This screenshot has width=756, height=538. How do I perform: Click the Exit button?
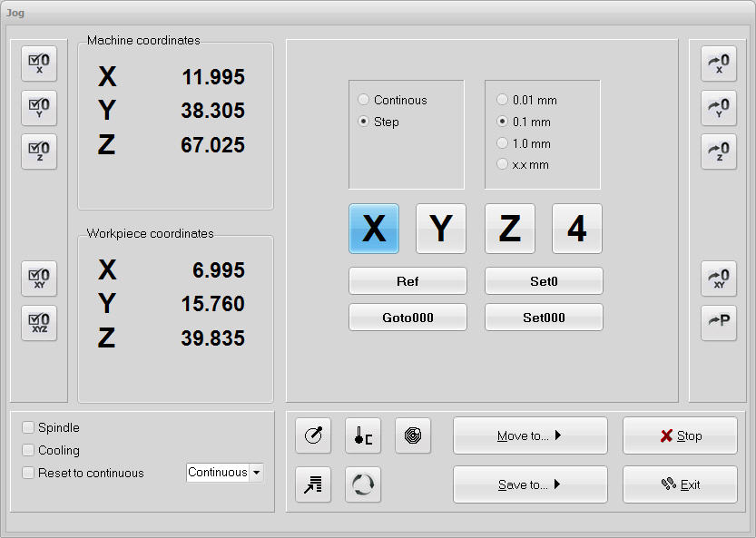pyautogui.click(x=680, y=484)
